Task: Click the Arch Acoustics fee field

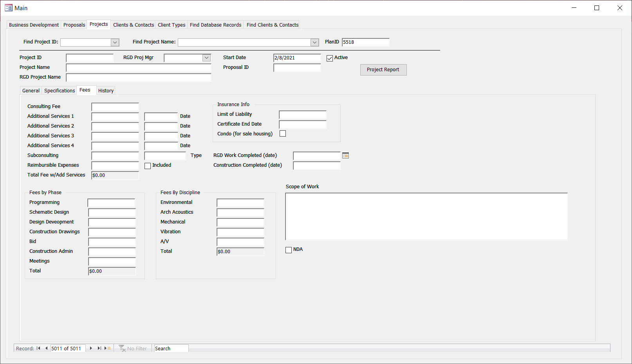Action: [x=240, y=213]
